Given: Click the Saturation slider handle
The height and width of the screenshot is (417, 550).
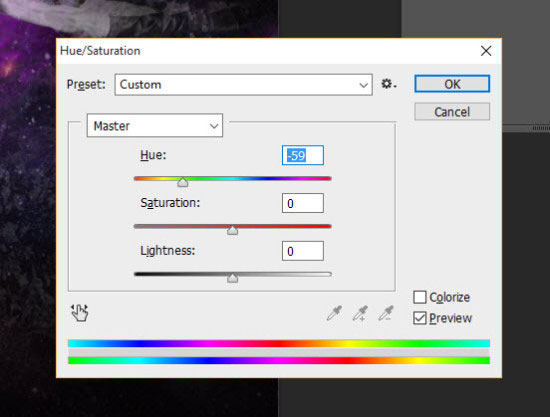Looking at the screenshot, I should 232,230.
